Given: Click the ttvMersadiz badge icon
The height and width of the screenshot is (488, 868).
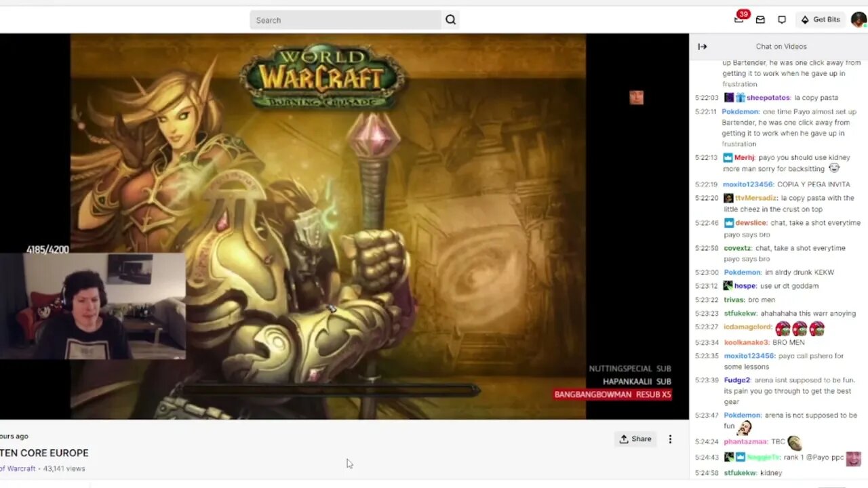Looking at the screenshot, I should 728,198.
